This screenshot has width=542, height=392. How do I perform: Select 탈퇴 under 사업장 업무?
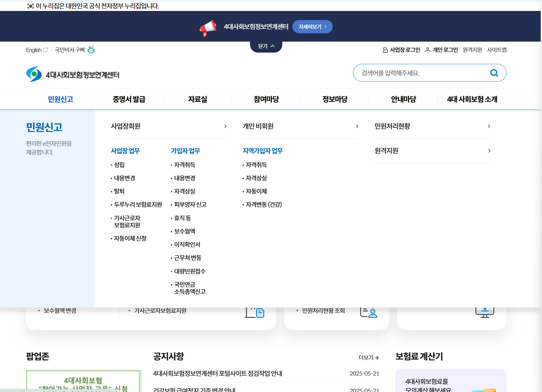click(119, 191)
